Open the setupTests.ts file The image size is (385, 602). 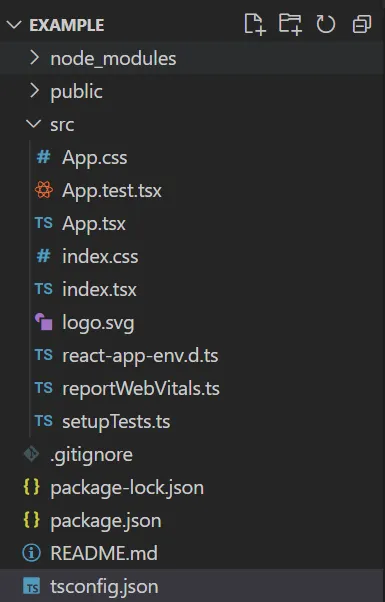point(116,422)
